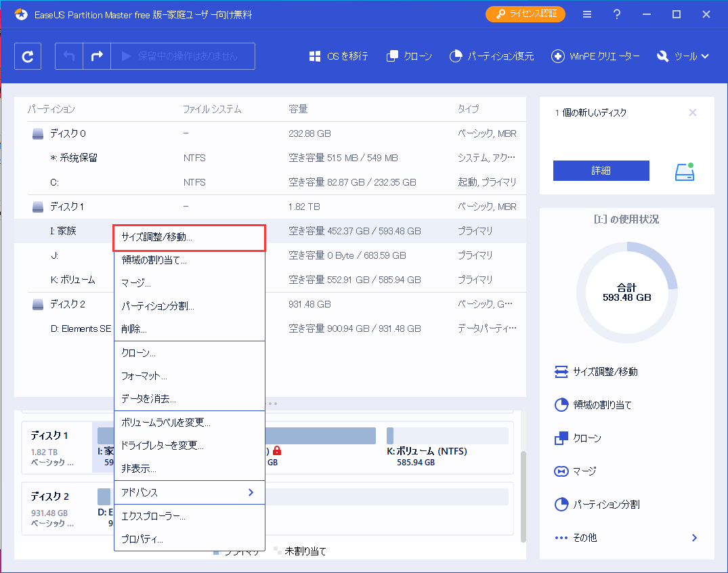
Task: Open the クローン toolbar tool
Action: tap(409, 56)
